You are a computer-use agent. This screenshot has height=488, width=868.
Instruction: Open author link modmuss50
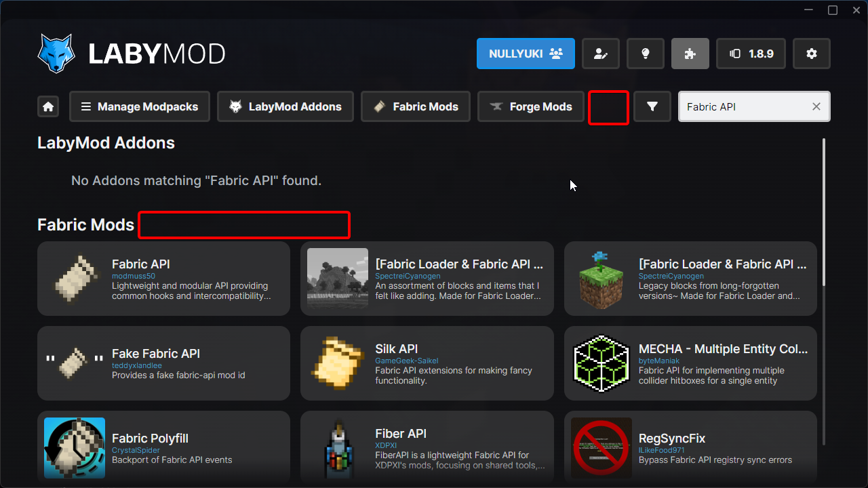[134, 276]
